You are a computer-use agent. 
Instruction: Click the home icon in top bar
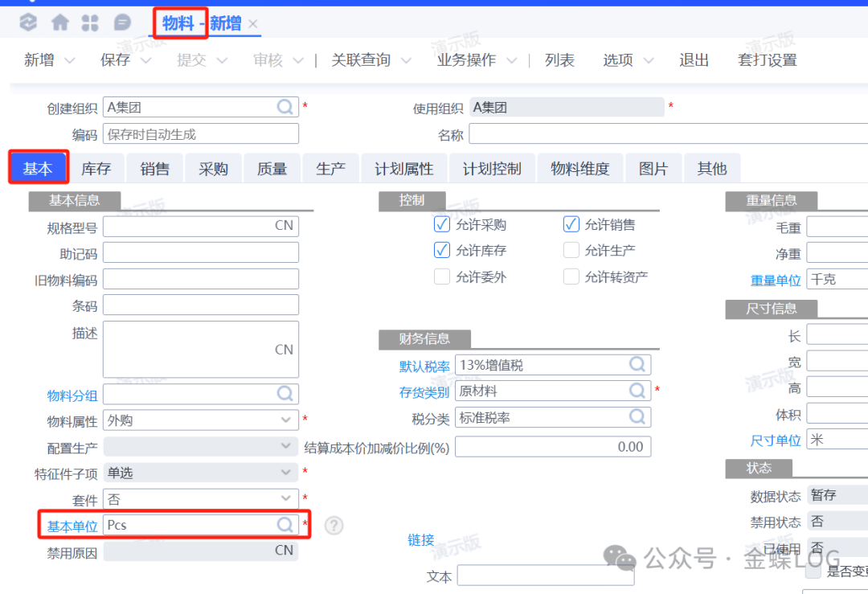tap(59, 23)
